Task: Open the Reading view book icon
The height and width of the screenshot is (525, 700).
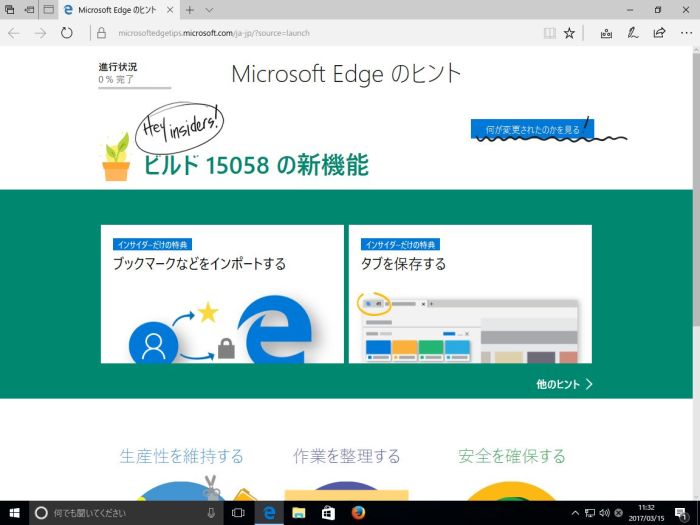Action: point(544,33)
